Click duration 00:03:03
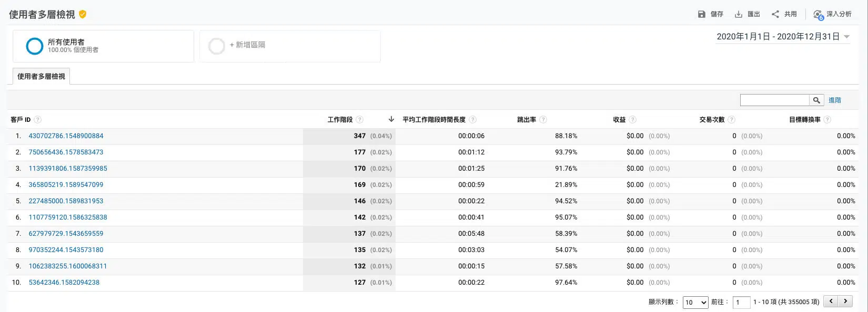868x312 pixels. point(471,250)
